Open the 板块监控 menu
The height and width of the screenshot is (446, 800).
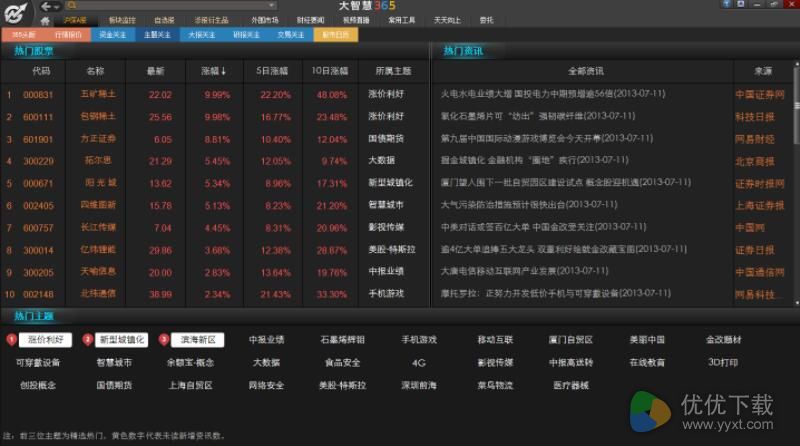click(122, 20)
